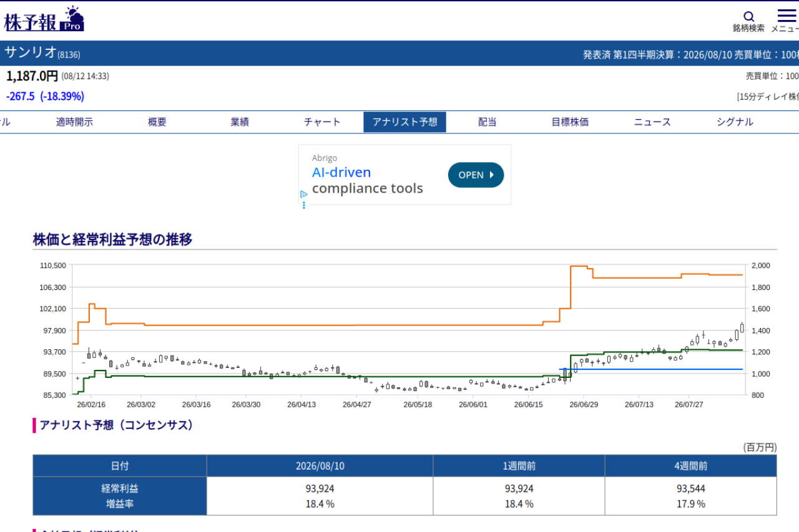Click the 増益率 row label

point(120,503)
